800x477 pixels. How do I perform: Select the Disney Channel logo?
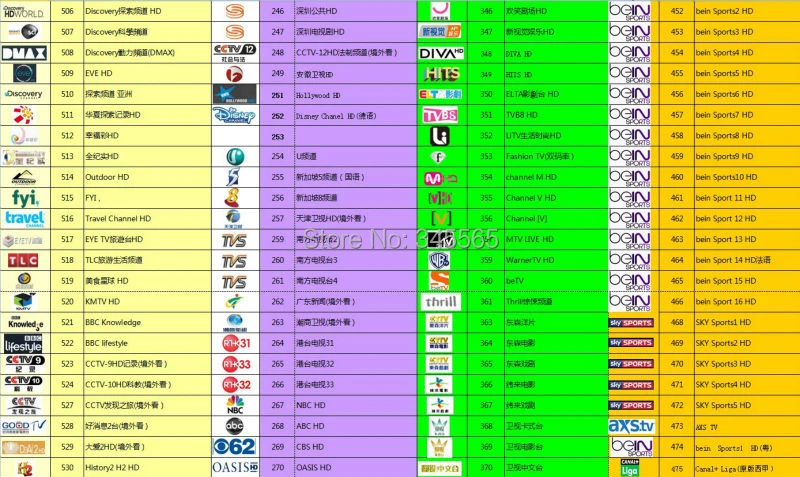coord(234,115)
